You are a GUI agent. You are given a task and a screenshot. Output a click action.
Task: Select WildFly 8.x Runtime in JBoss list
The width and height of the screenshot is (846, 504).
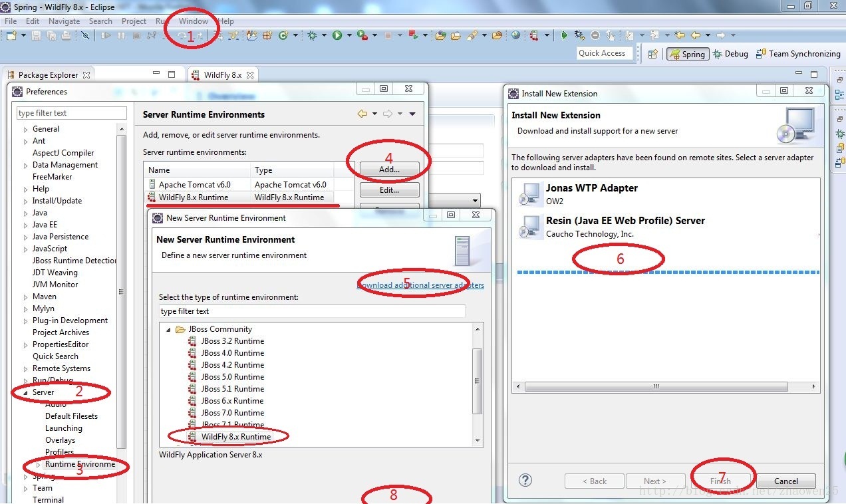pyautogui.click(x=229, y=437)
